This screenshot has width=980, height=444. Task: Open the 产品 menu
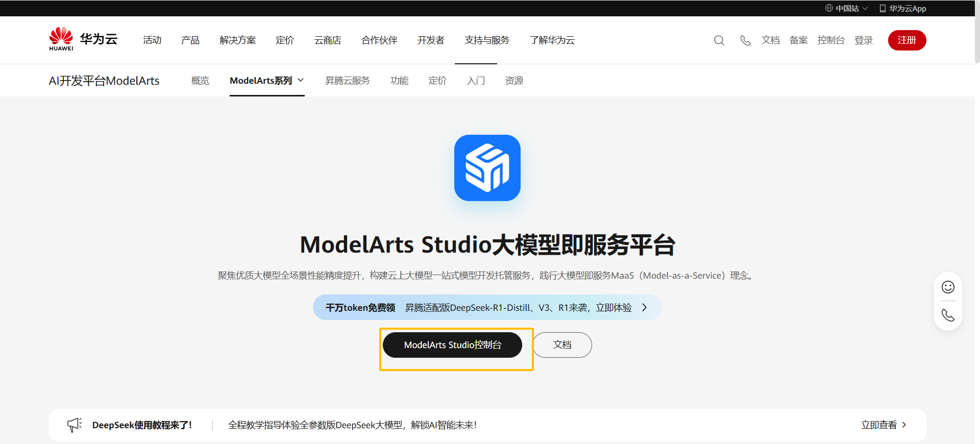tap(190, 40)
